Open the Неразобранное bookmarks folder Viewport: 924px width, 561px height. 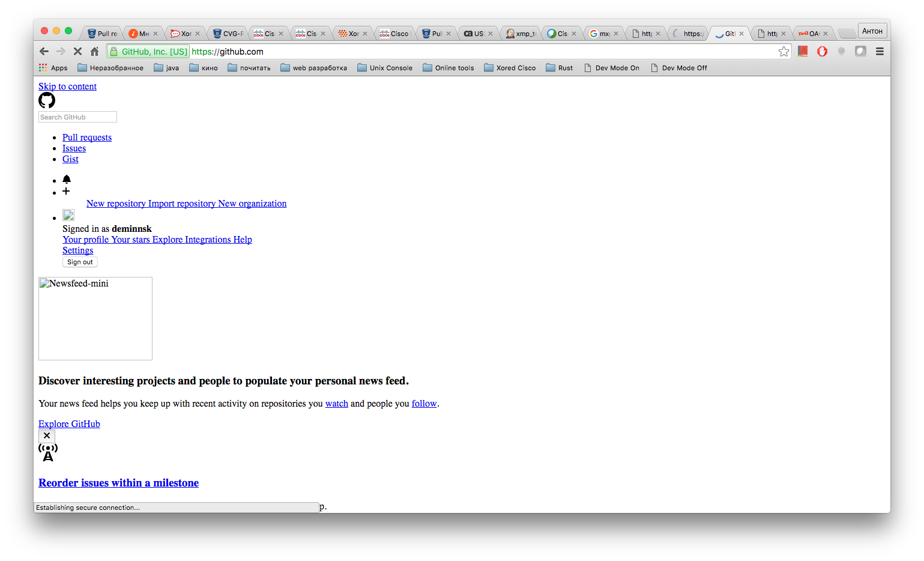(110, 68)
